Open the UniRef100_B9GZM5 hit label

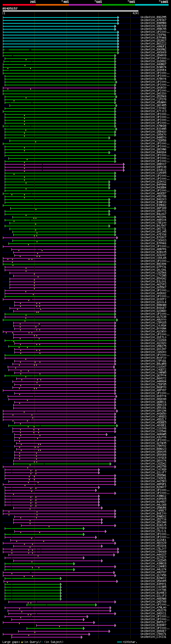click(153, 17)
